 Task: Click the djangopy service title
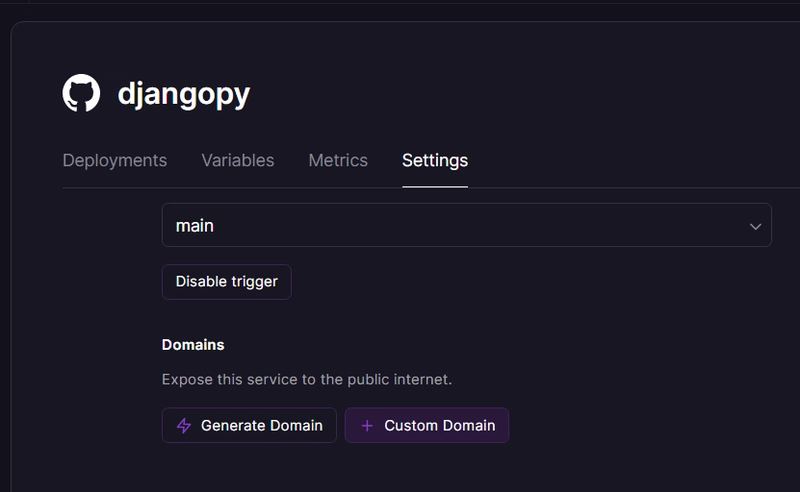pos(184,94)
